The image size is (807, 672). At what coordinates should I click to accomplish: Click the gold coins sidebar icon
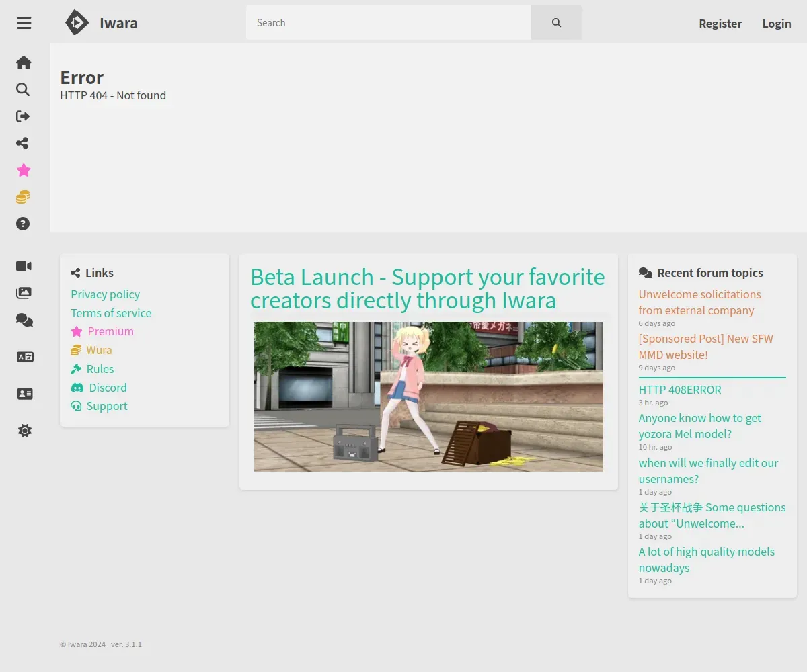[x=23, y=197]
